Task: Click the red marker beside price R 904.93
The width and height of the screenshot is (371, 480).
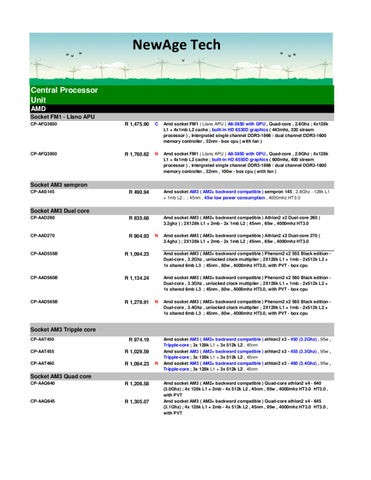Action: coord(156,236)
